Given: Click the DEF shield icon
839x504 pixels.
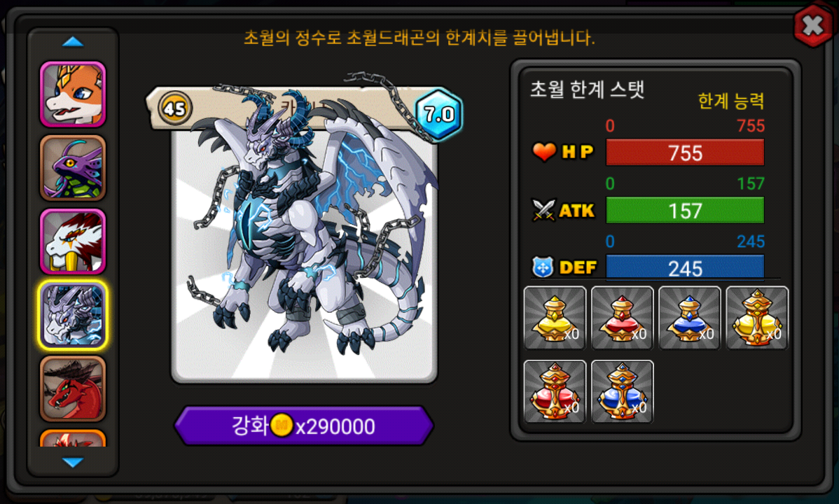Looking at the screenshot, I should (x=543, y=267).
